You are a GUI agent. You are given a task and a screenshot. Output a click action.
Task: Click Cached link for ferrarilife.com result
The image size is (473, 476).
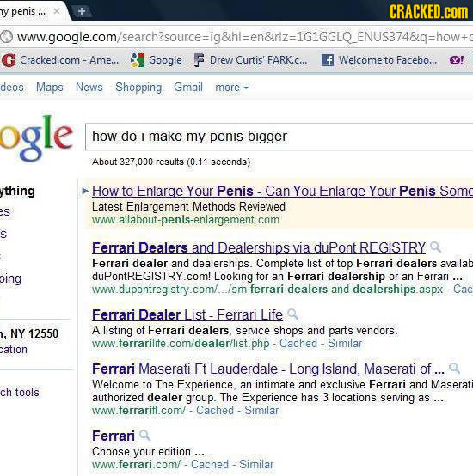[298, 344]
